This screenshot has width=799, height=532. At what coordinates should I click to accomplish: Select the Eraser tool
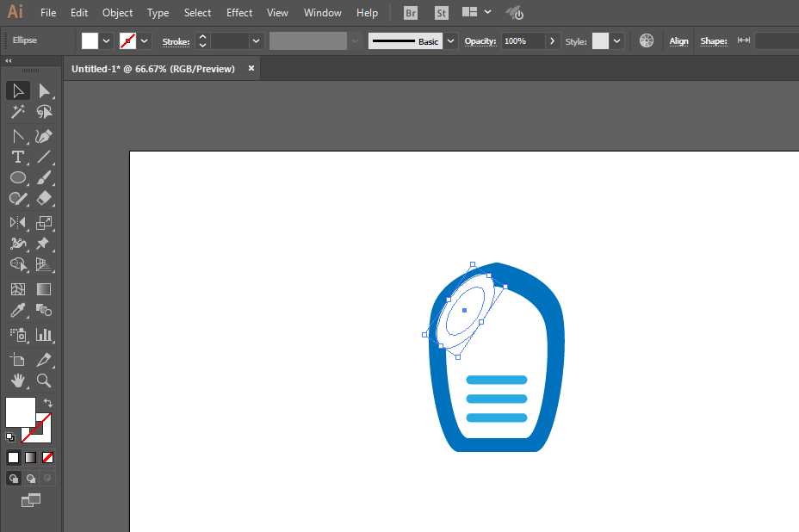(x=46, y=198)
